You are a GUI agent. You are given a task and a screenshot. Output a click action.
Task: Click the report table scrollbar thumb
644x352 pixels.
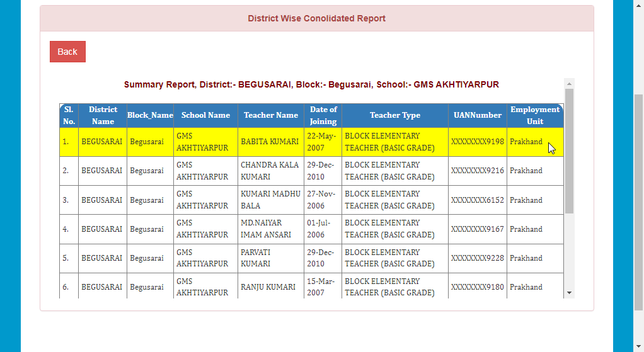click(569, 151)
